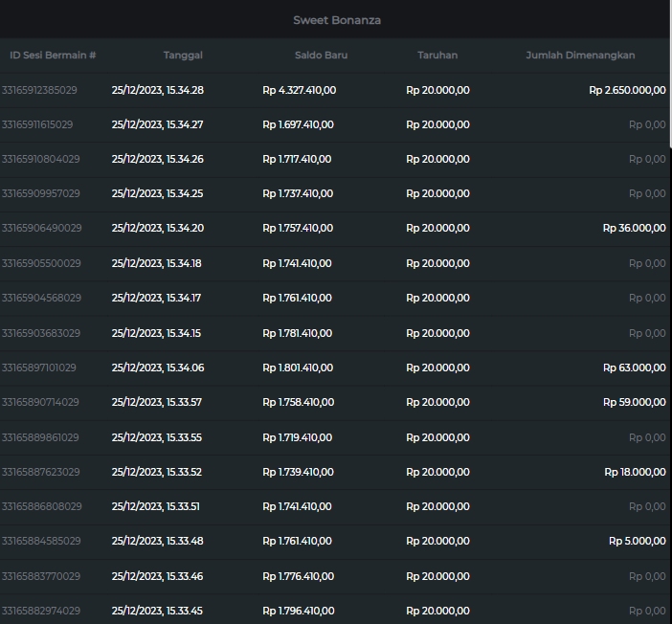Sort by Saldo Baru column header
672x624 pixels.
click(321, 56)
